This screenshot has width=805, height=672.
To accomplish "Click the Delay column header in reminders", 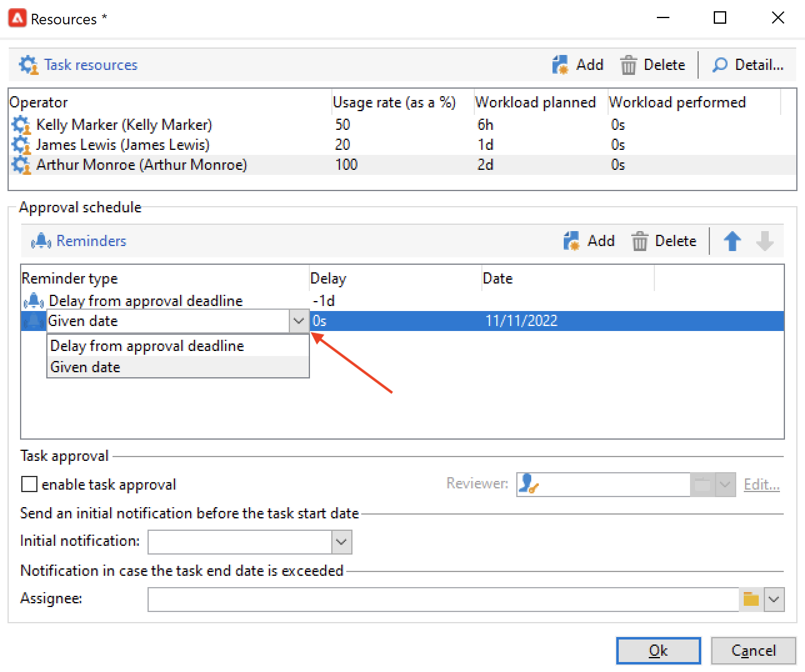I will 396,279.
